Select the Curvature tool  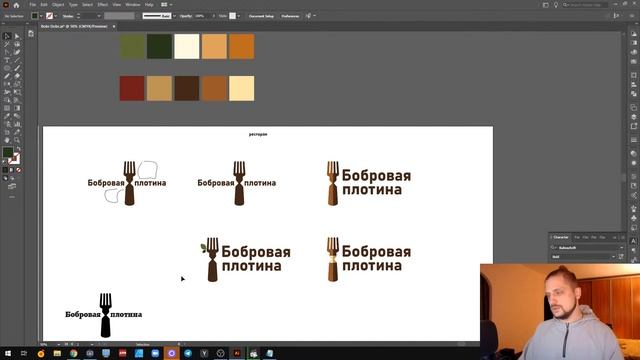[x=17, y=52]
